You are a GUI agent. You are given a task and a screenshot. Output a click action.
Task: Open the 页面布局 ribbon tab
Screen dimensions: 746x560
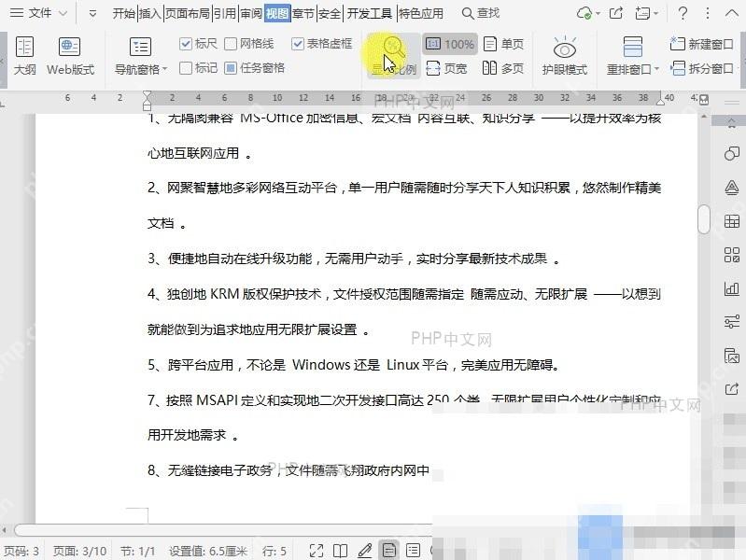pyautogui.click(x=188, y=14)
